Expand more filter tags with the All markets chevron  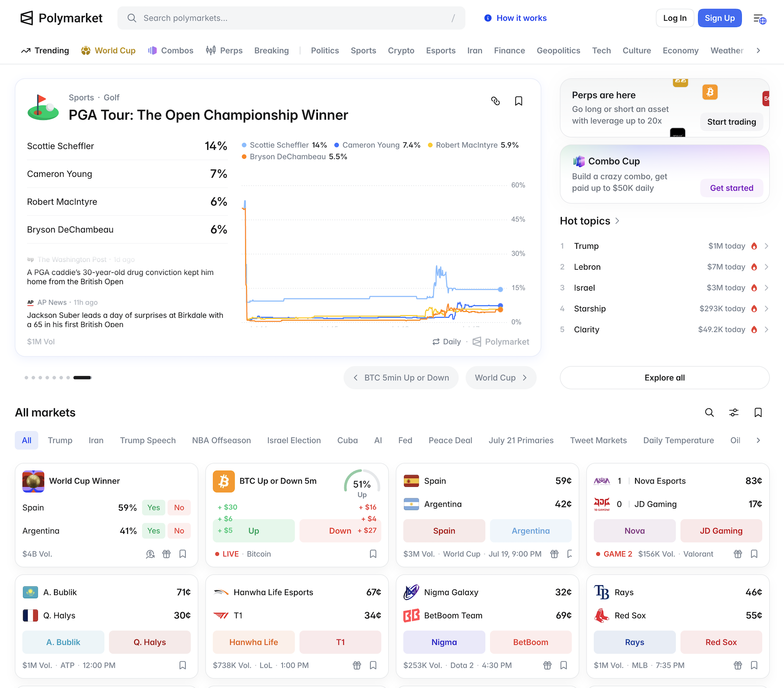tap(758, 441)
